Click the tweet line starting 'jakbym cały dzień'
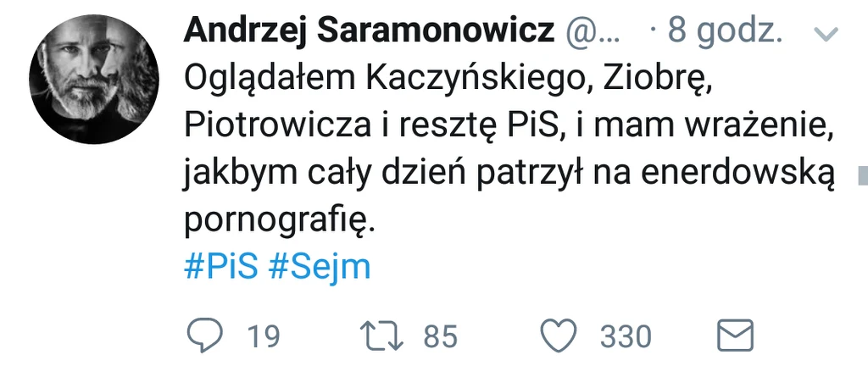 (x=509, y=174)
